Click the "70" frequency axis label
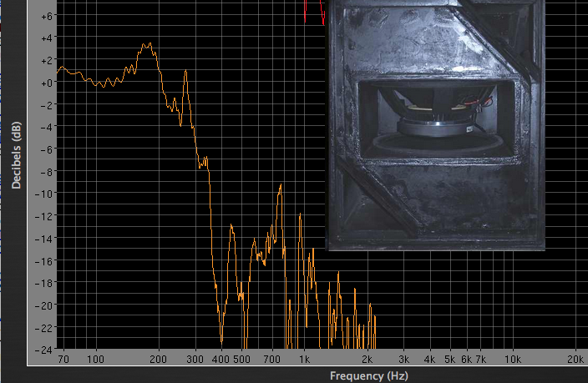The image size is (588, 383). pyautogui.click(x=63, y=360)
